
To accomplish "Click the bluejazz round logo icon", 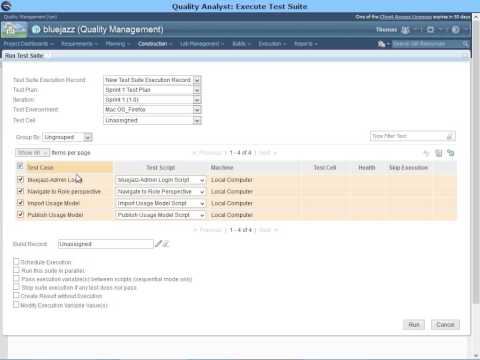I will [x=36, y=30].
